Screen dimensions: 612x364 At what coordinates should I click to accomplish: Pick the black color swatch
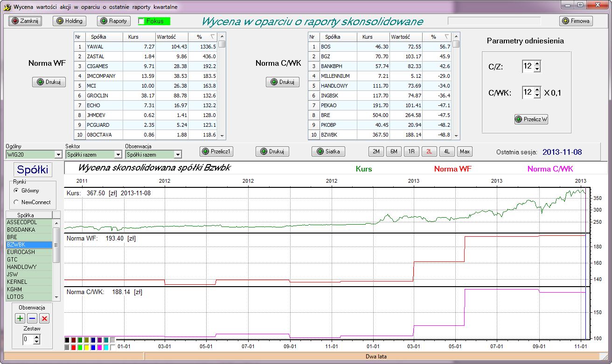click(68, 340)
